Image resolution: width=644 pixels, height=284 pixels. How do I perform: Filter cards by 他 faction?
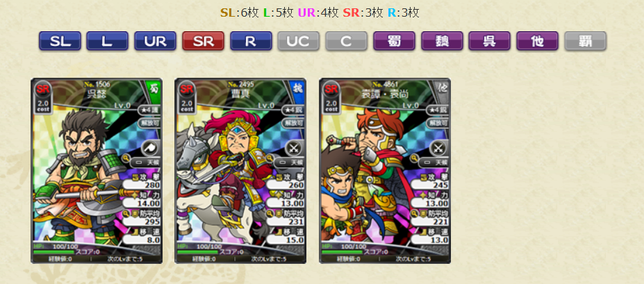537,41
